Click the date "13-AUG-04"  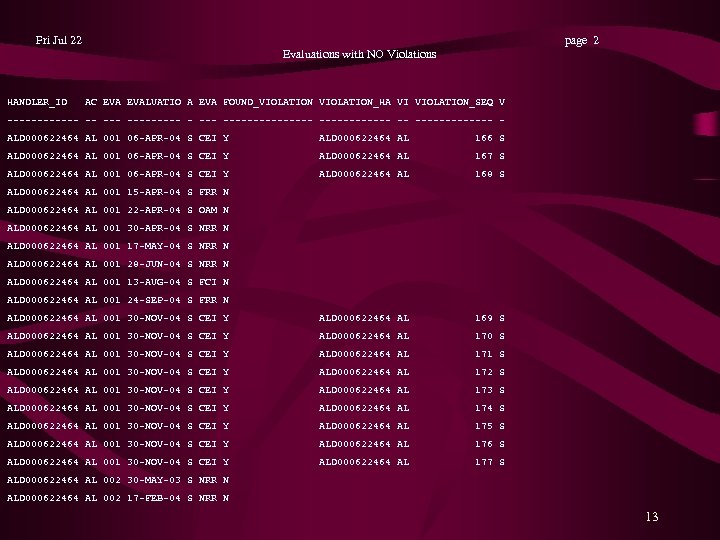[x=154, y=282]
